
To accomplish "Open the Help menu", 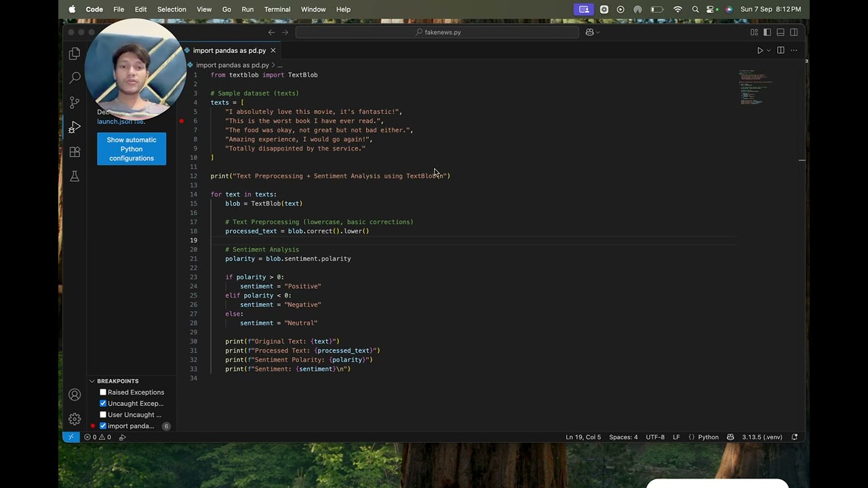I will pyautogui.click(x=343, y=9).
